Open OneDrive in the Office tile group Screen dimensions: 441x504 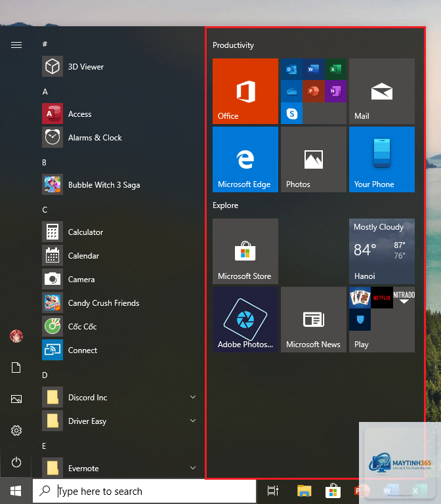(291, 91)
